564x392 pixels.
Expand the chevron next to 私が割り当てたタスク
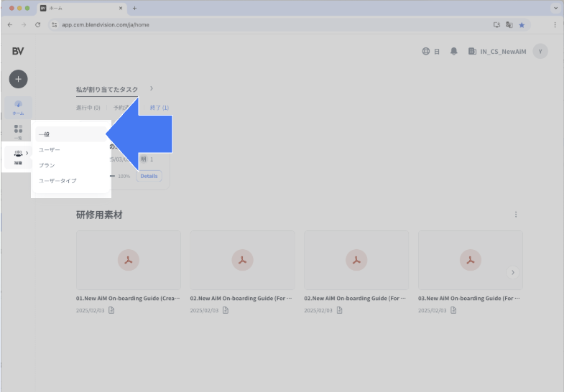click(x=152, y=88)
